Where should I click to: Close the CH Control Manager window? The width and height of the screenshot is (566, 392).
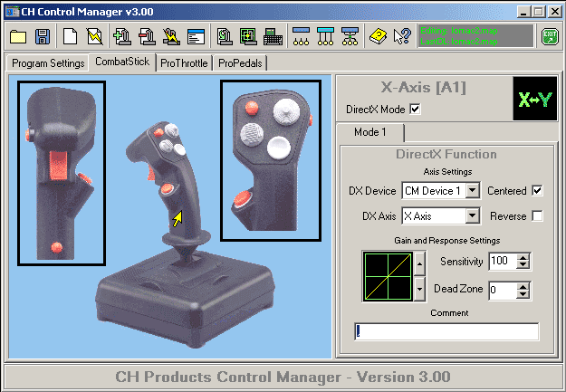(554, 12)
